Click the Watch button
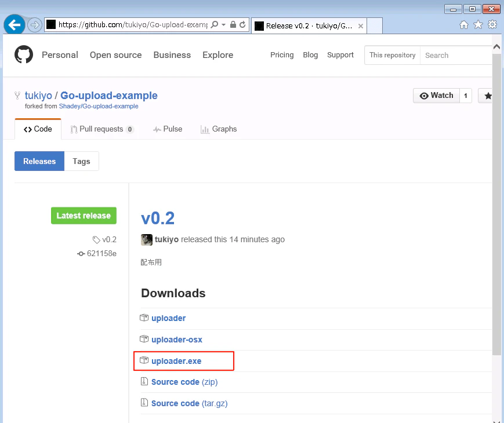 436,96
